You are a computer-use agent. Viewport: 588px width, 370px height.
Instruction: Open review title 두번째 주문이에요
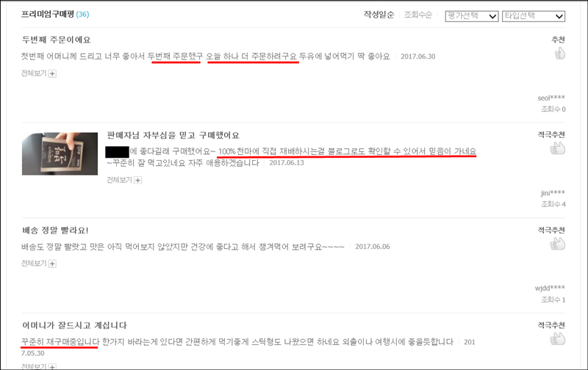[57, 40]
